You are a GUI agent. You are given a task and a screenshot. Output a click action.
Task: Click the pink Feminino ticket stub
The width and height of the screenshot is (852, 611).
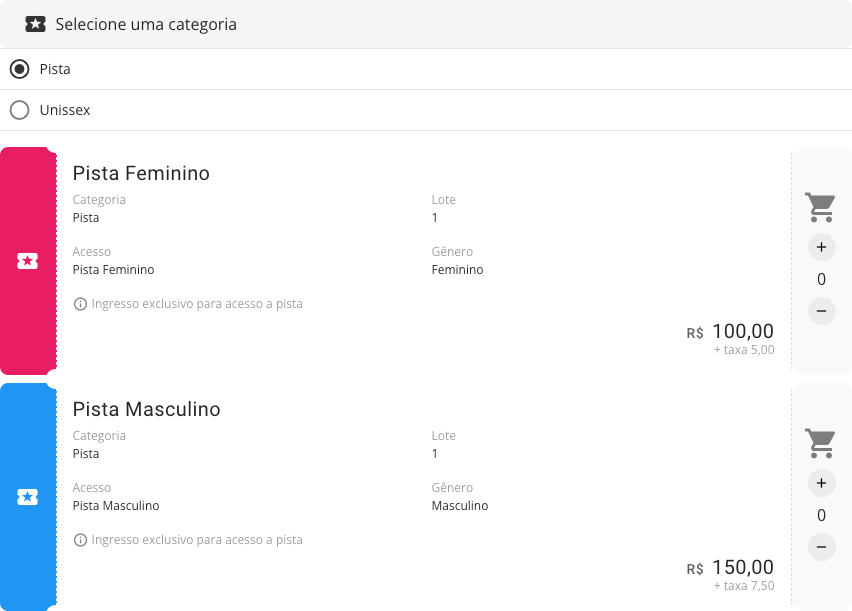(x=28, y=261)
